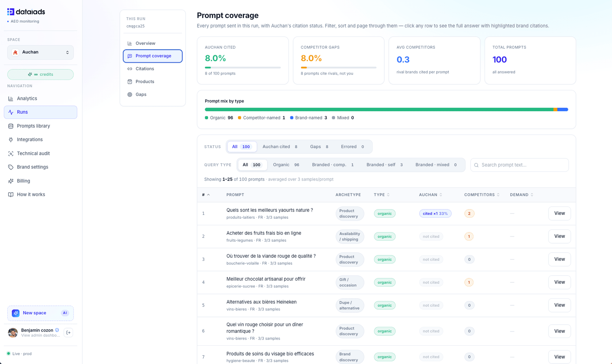612x364 pixels.
Task: Sort table by Demand column
Action: 522,195
